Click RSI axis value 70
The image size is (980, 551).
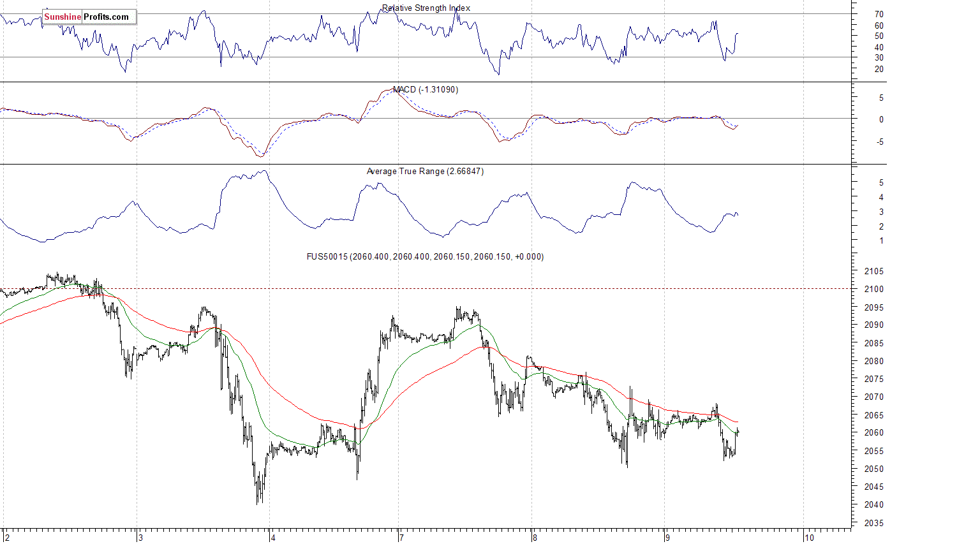(879, 15)
